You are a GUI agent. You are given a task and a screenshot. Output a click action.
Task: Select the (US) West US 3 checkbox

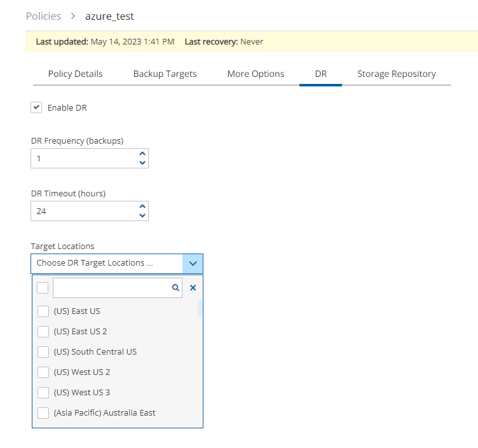tap(43, 393)
